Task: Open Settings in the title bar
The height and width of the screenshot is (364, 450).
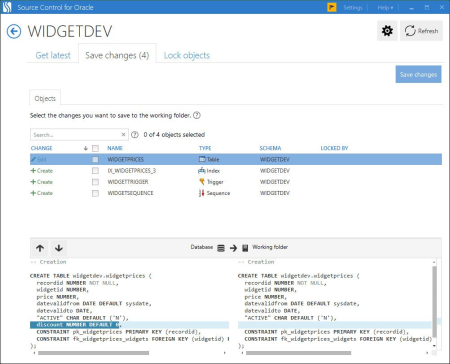Action: pos(353,7)
